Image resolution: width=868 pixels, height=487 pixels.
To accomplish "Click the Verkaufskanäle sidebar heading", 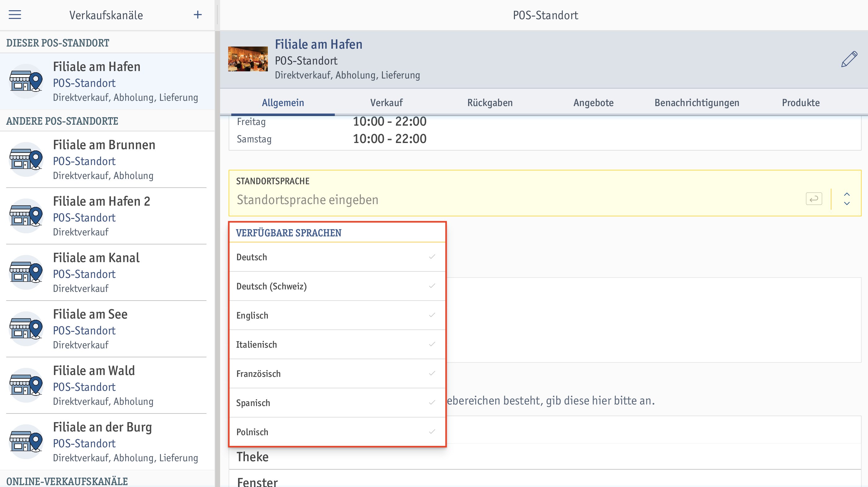I will tap(106, 15).
